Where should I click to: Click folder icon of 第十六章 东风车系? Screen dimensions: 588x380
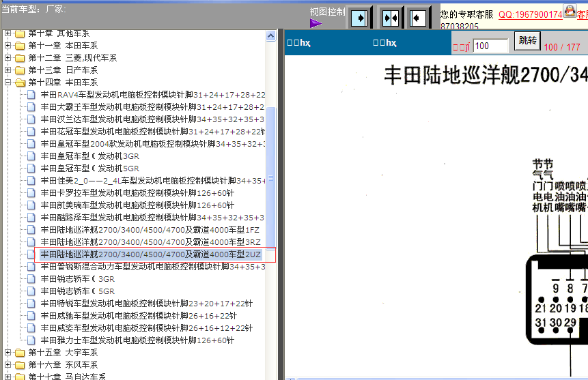coord(20,365)
